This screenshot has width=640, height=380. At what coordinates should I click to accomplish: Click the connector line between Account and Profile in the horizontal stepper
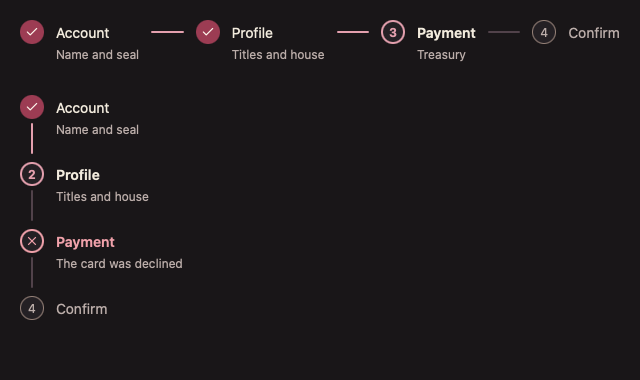click(167, 32)
